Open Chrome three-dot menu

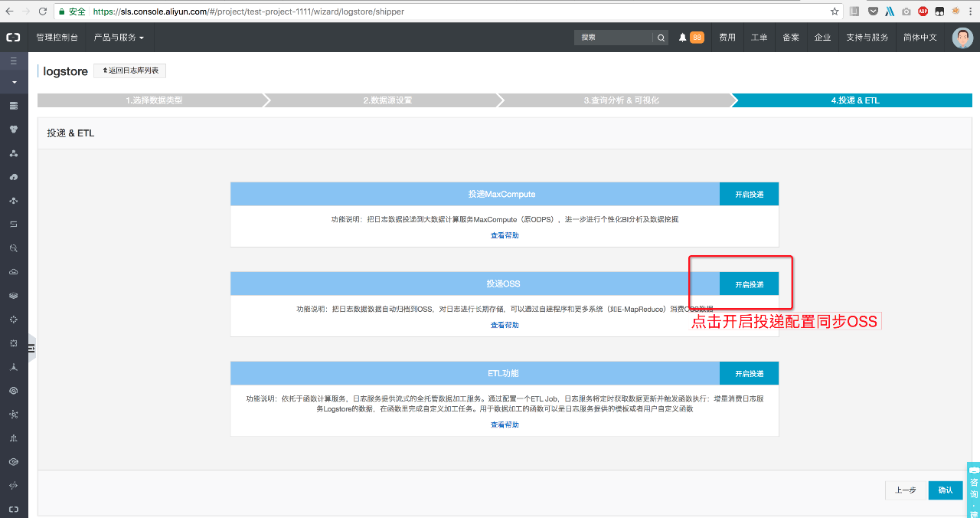click(x=972, y=11)
